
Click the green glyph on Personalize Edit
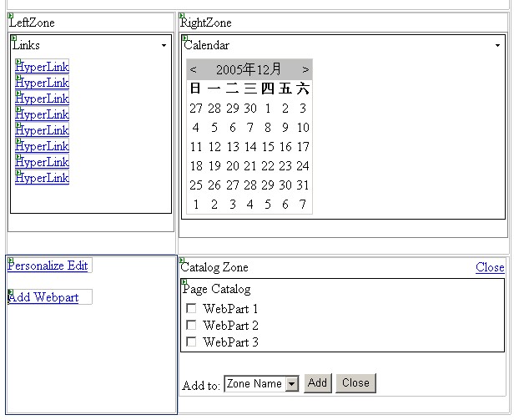10,261
